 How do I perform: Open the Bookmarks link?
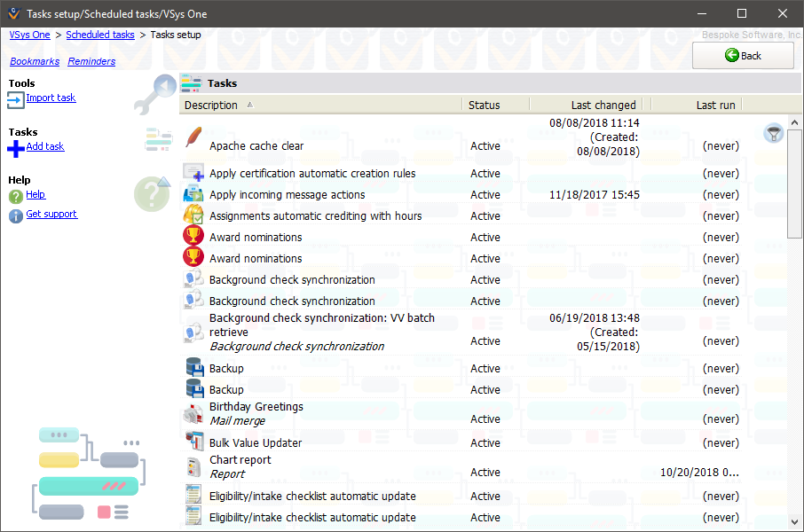coord(35,61)
